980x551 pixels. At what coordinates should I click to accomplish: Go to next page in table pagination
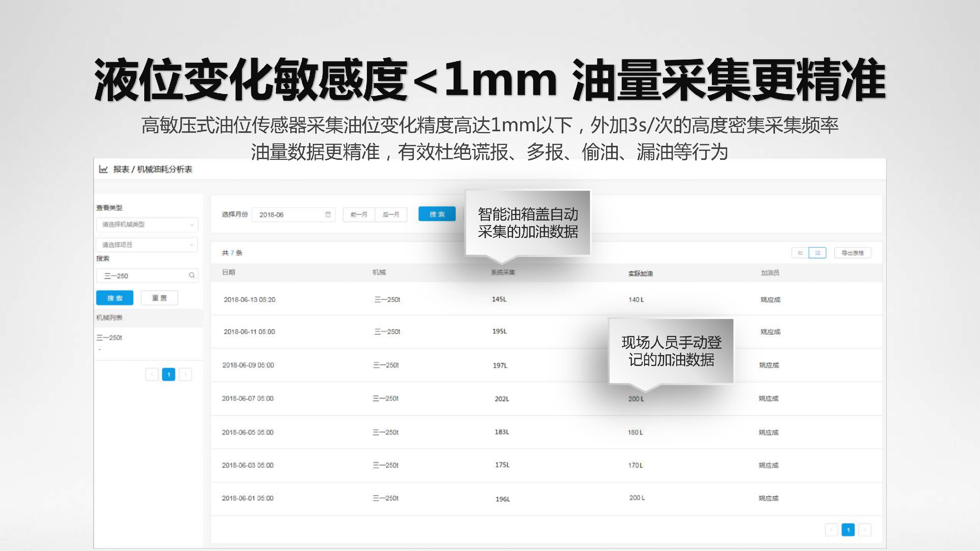865,530
